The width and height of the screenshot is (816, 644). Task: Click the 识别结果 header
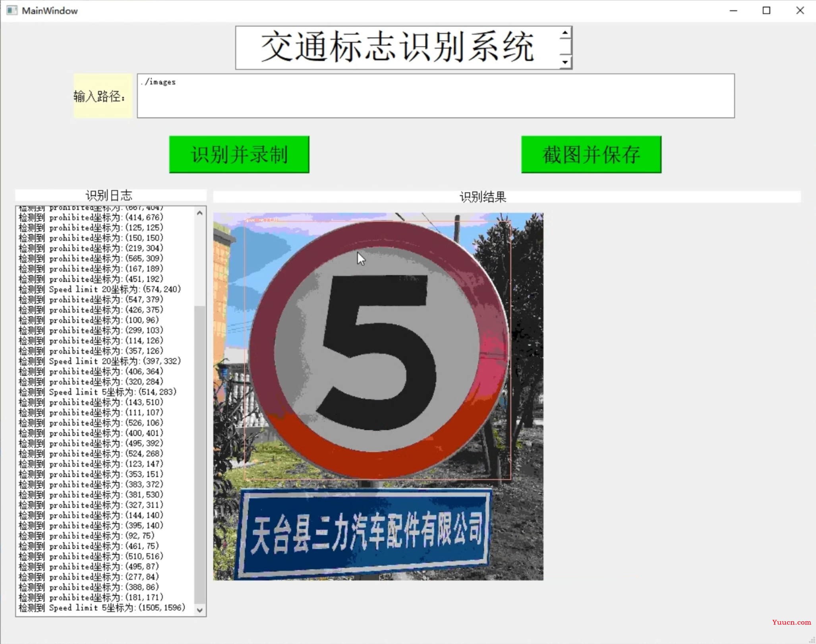pyautogui.click(x=507, y=197)
